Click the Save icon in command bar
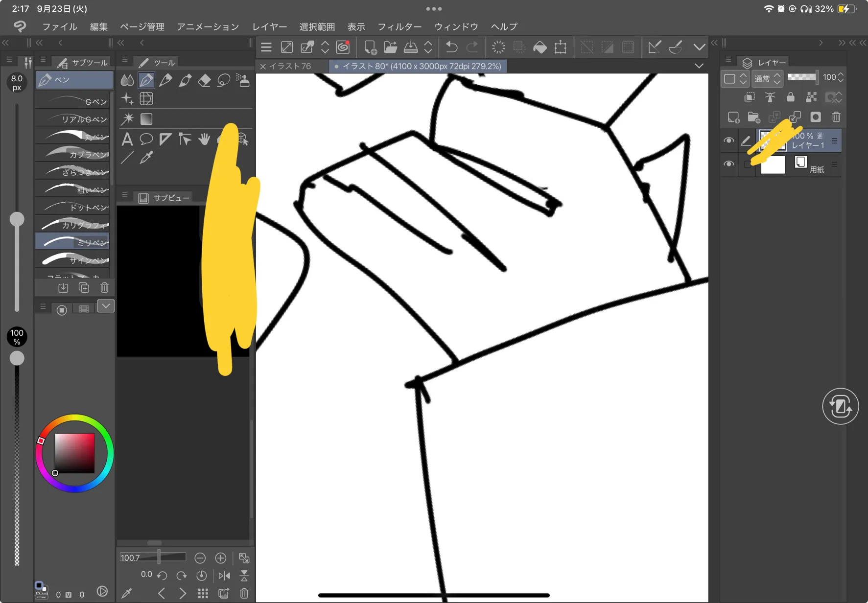The width and height of the screenshot is (868, 603). tap(411, 47)
